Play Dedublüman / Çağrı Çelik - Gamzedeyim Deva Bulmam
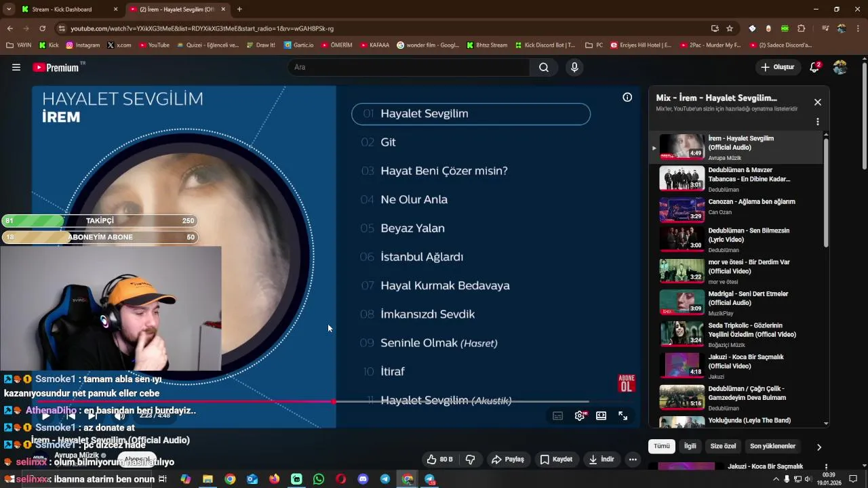The width and height of the screenshot is (868, 488). [x=736, y=398]
